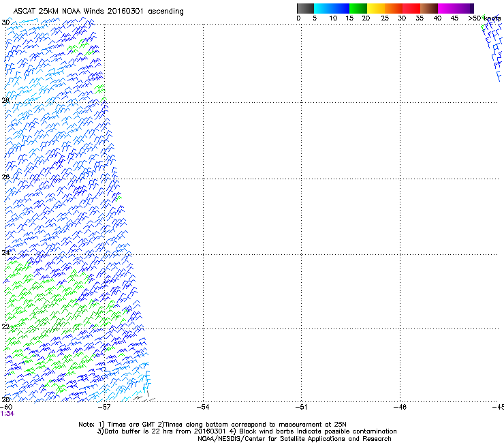Click the legend tick label '40'
504x443 pixels.
(437, 18)
